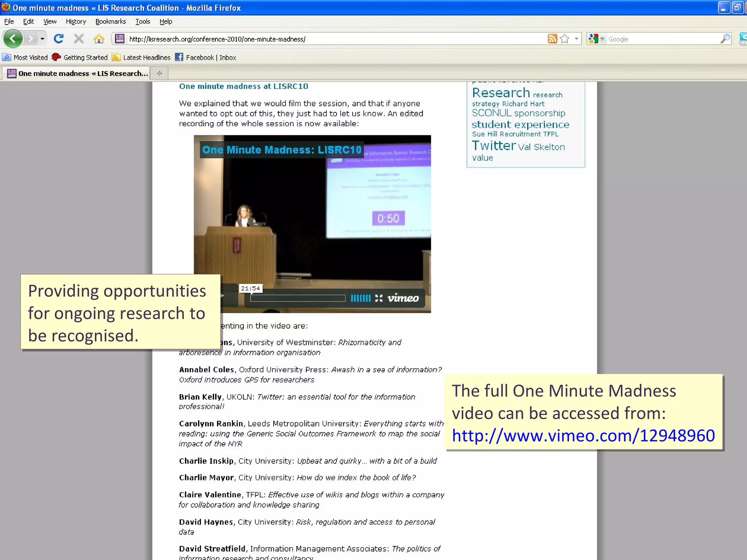The width and height of the screenshot is (747, 560).
Task: Open the File menu
Action: tap(9, 22)
